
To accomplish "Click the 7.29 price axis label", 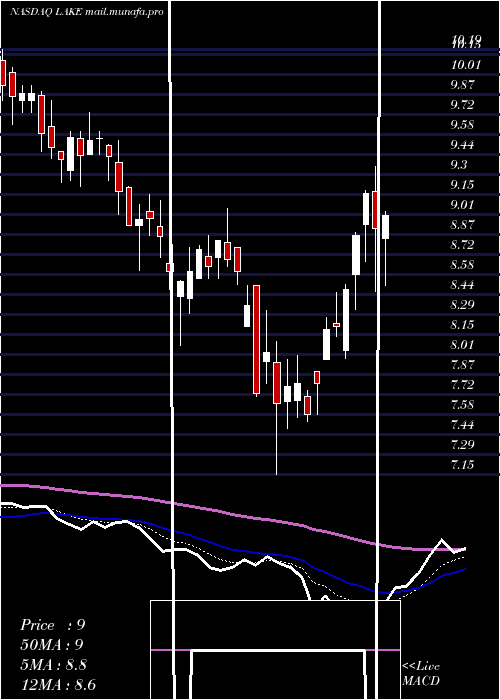I will pyautogui.click(x=462, y=445).
